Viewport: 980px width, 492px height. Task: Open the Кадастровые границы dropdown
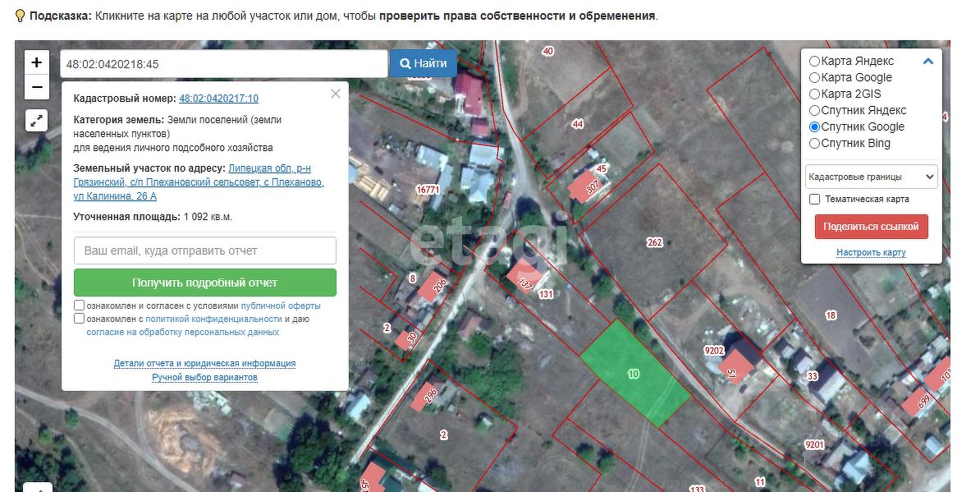pyautogui.click(x=872, y=177)
